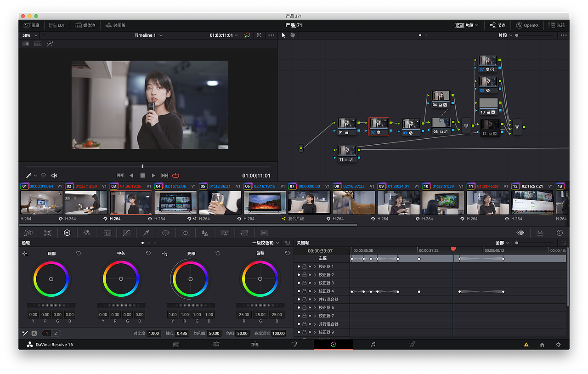The width and height of the screenshot is (588, 374).
Task: Select wheels page 2 radio
Action: (55, 334)
